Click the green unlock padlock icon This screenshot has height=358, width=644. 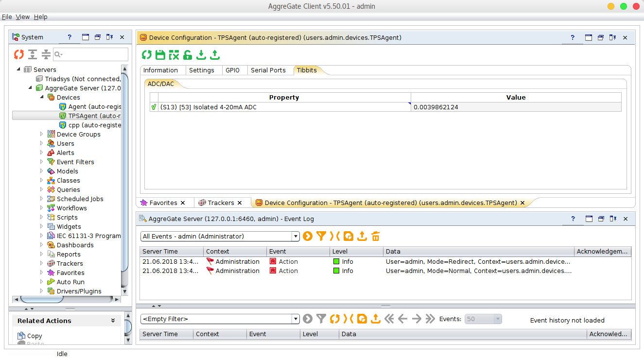[x=188, y=55]
